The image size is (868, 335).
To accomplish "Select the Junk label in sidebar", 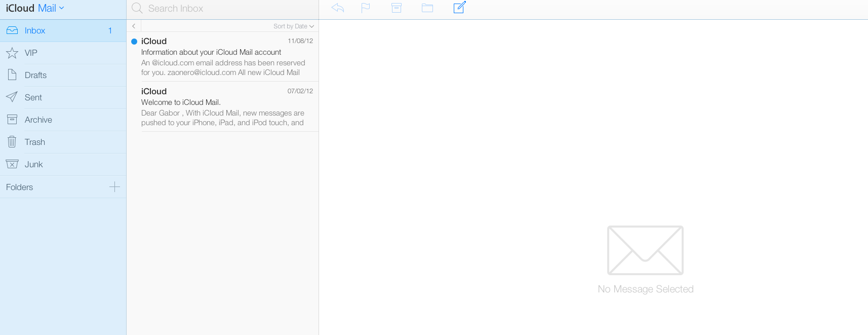I will (x=34, y=164).
